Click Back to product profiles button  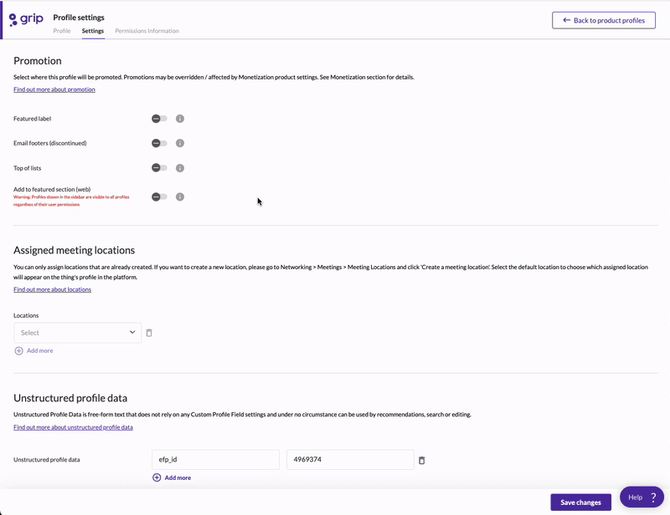(603, 20)
